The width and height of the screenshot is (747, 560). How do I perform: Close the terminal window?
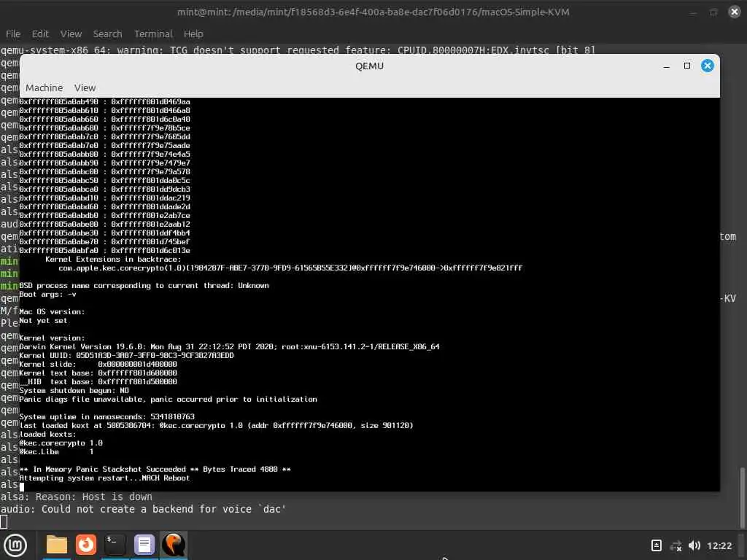pyautogui.click(x=734, y=12)
